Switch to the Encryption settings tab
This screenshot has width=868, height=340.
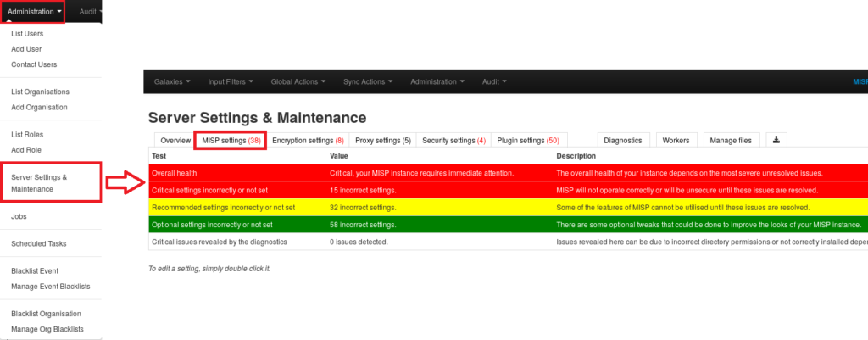pyautogui.click(x=308, y=140)
